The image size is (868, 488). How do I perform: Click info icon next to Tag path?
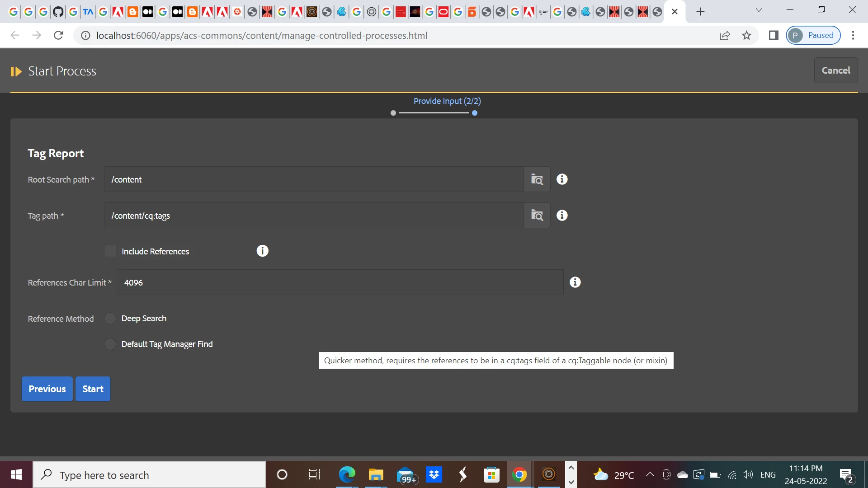[562, 216]
